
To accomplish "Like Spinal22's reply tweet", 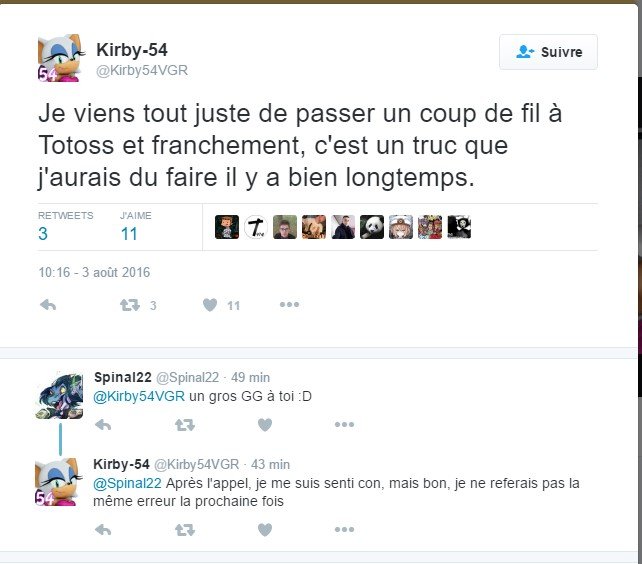I will click(265, 425).
